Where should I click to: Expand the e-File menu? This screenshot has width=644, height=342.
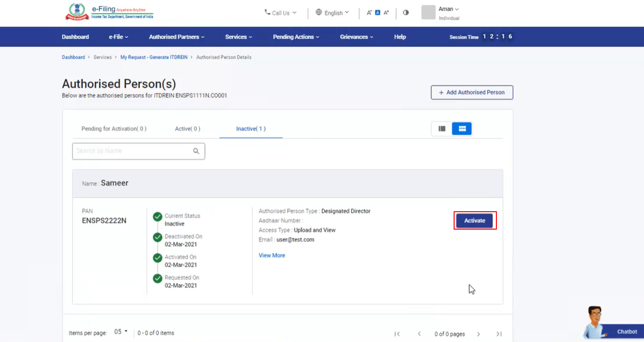tap(118, 37)
